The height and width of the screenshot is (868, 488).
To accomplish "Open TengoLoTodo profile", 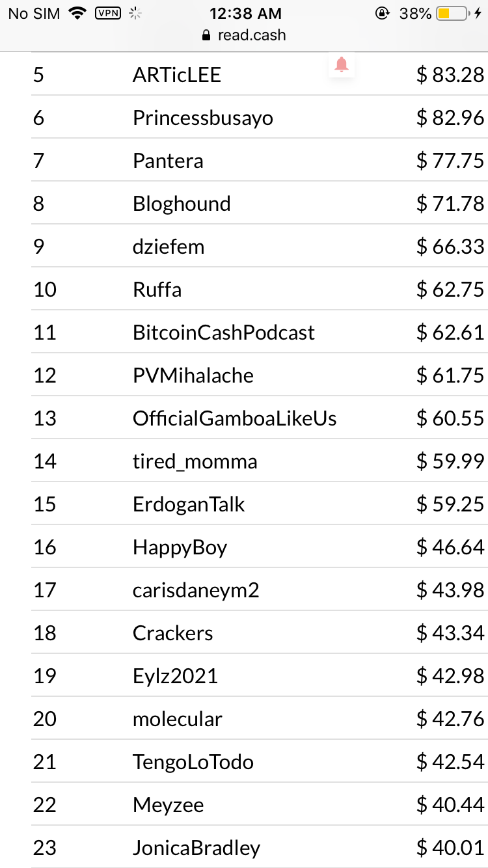I will 193,762.
